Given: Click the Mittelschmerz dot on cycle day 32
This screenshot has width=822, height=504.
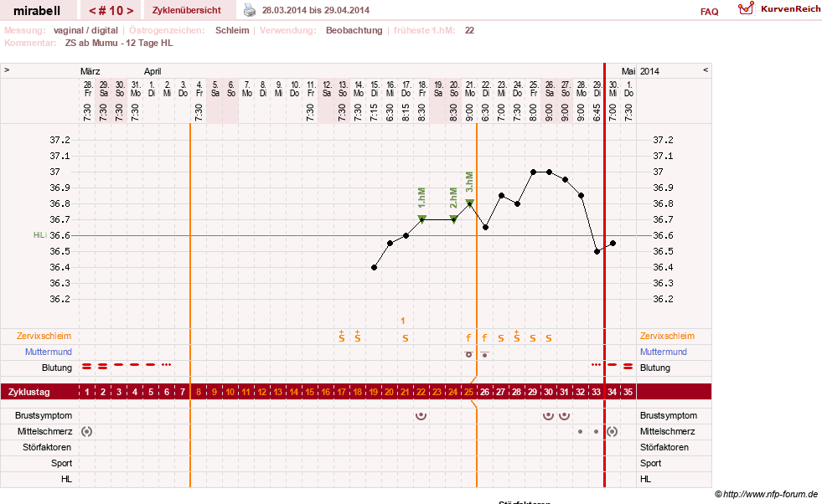Looking at the screenshot, I should (581, 432).
